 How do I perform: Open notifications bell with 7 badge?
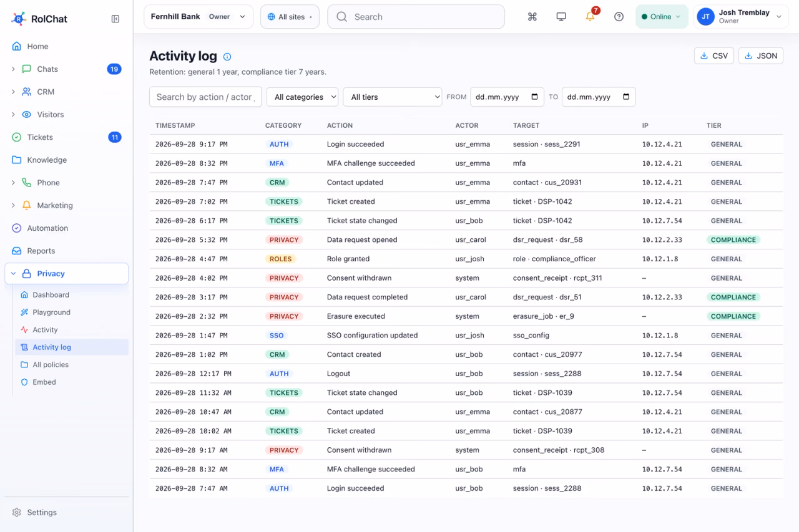591,16
